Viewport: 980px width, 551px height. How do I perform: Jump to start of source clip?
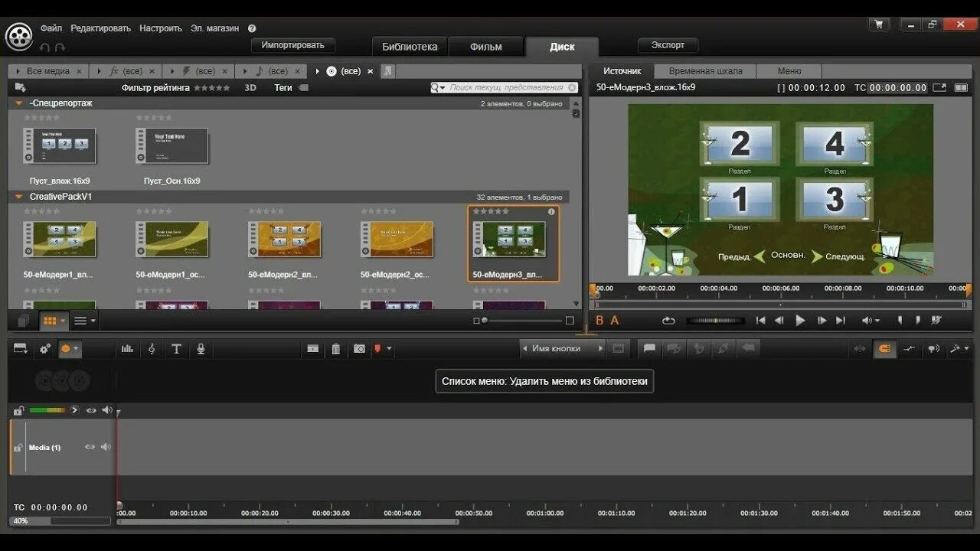[760, 321]
